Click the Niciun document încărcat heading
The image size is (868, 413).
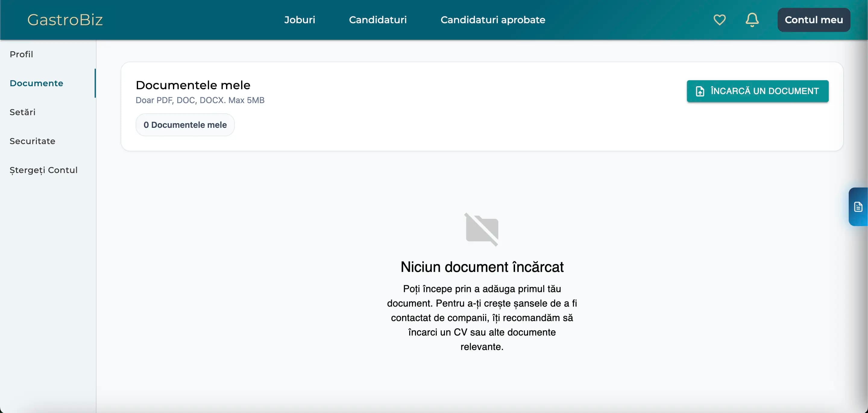tap(482, 267)
